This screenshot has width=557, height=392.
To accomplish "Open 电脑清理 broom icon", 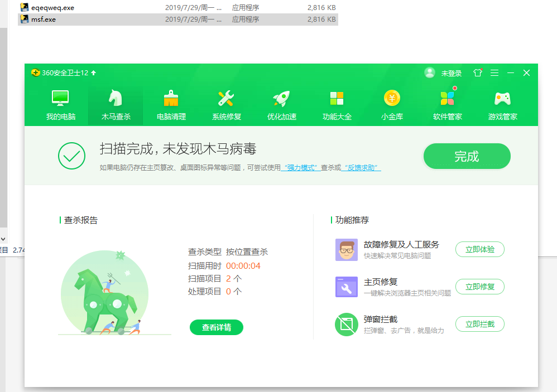I will click(x=171, y=98).
